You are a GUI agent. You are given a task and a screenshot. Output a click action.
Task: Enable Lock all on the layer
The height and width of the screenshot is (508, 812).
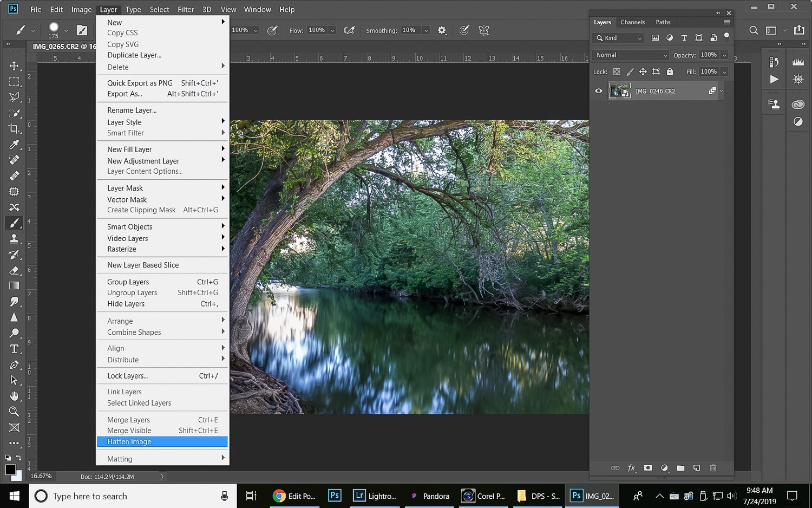[x=670, y=71]
